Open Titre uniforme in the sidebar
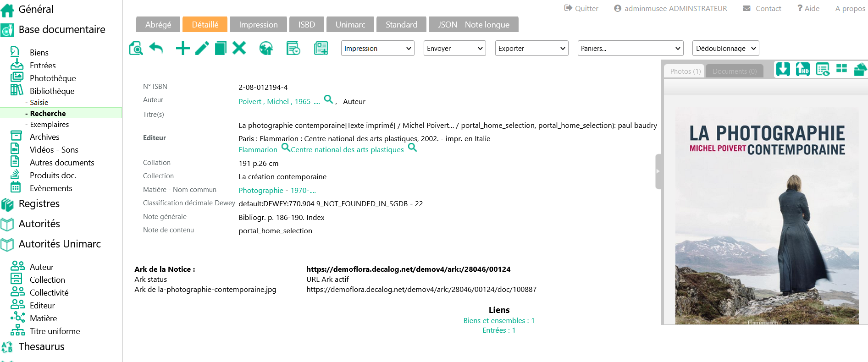Viewport: 868px width, 362px height. 55,331
